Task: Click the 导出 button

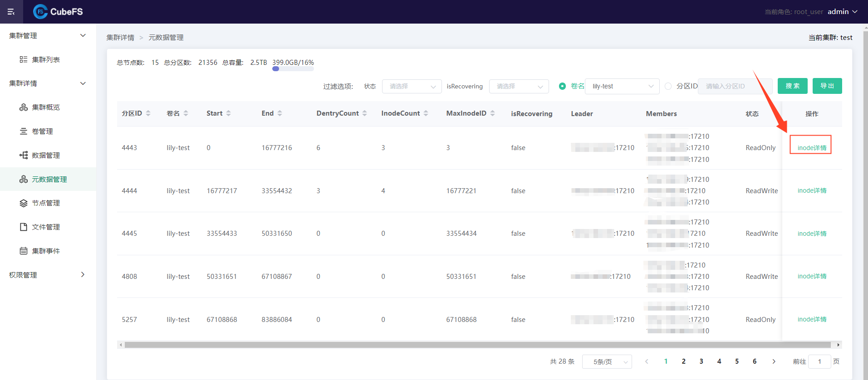Action: click(827, 86)
